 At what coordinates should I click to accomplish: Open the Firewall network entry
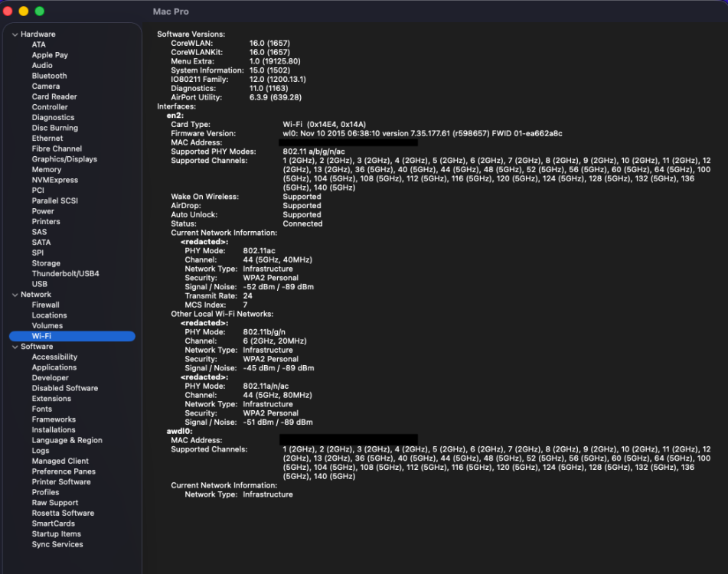(45, 305)
